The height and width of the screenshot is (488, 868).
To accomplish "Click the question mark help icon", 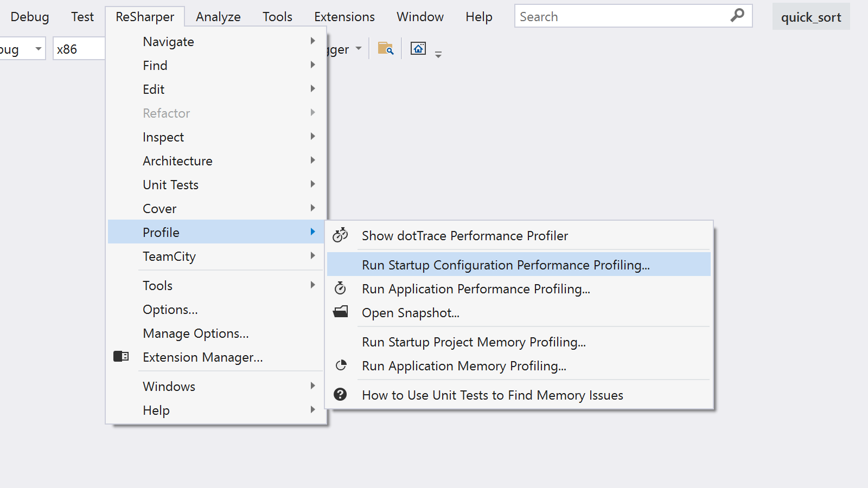I will coord(340,394).
